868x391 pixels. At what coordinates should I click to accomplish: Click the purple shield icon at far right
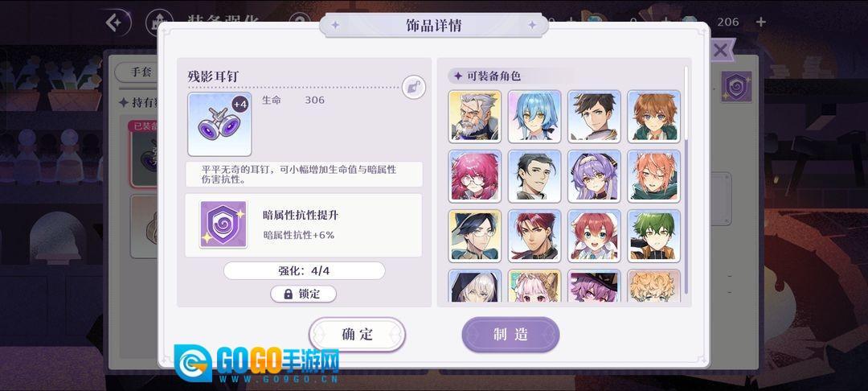tap(736, 87)
